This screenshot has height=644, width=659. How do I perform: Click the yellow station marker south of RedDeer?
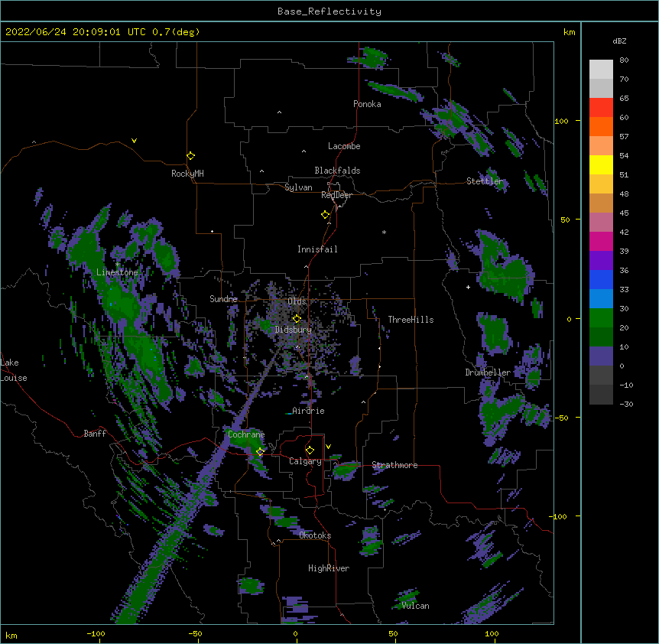tap(325, 215)
